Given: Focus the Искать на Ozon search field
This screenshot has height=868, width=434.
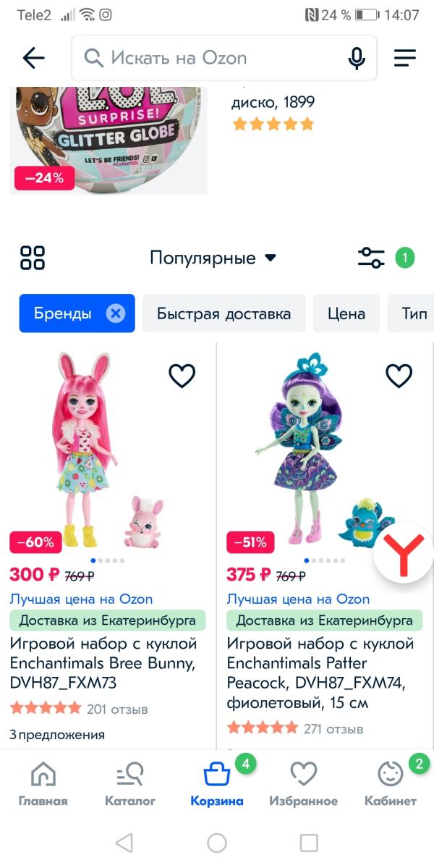Looking at the screenshot, I should coord(224,58).
